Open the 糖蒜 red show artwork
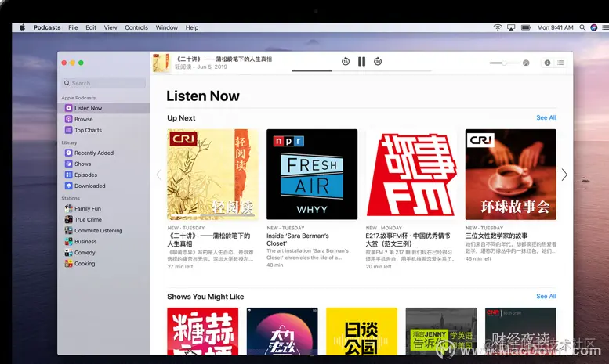609x364 pixels. (203, 331)
